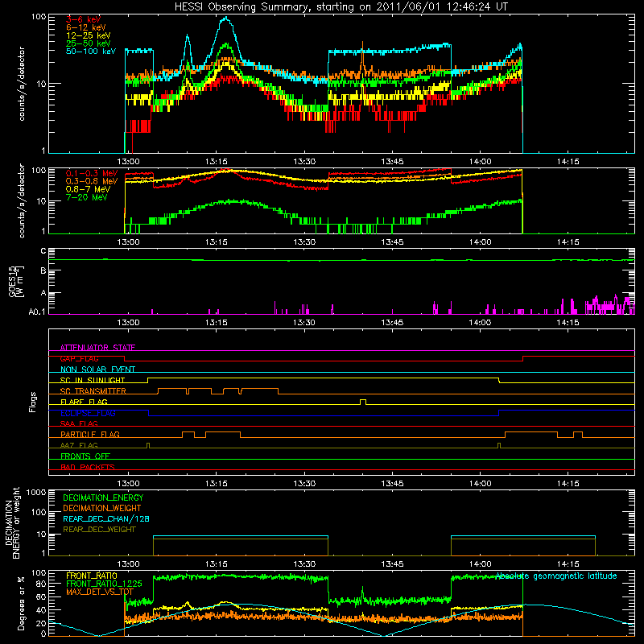
Task: Click the 13:30 tick label under the GOES panel
Action: point(304,323)
